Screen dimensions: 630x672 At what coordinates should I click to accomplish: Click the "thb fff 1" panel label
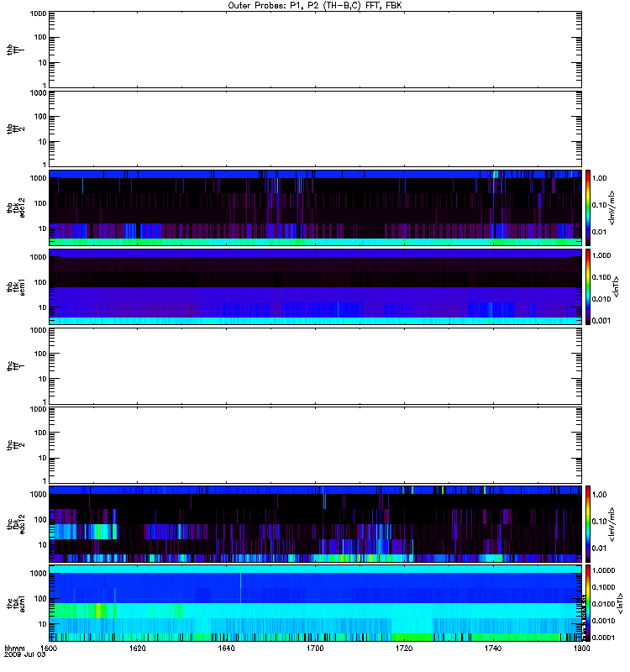[15, 50]
